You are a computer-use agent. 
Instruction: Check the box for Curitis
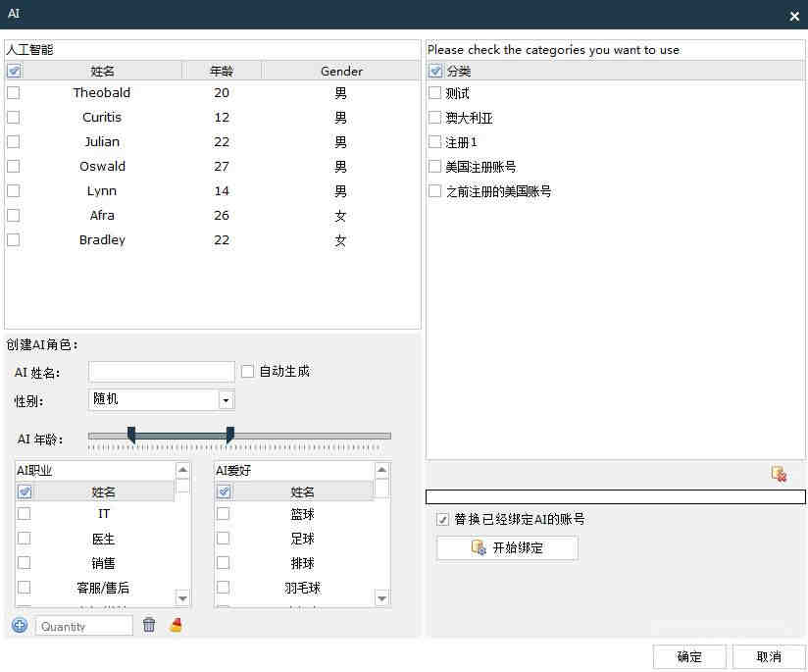[14, 117]
